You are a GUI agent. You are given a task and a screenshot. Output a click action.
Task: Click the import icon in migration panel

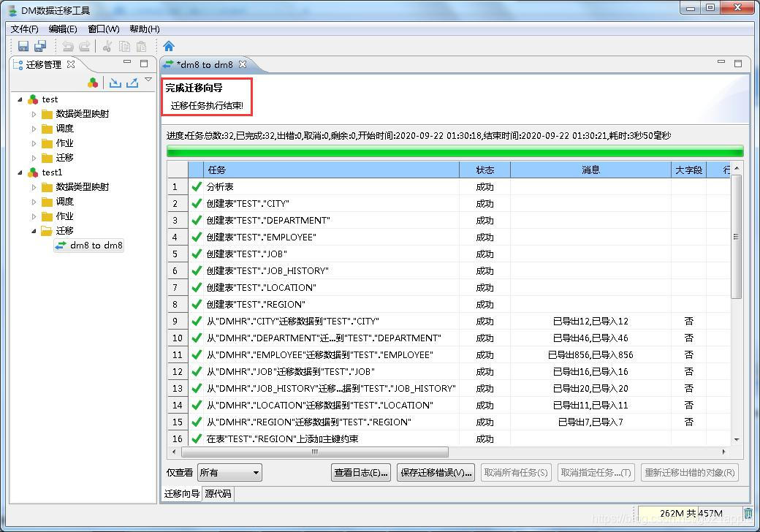tap(115, 83)
